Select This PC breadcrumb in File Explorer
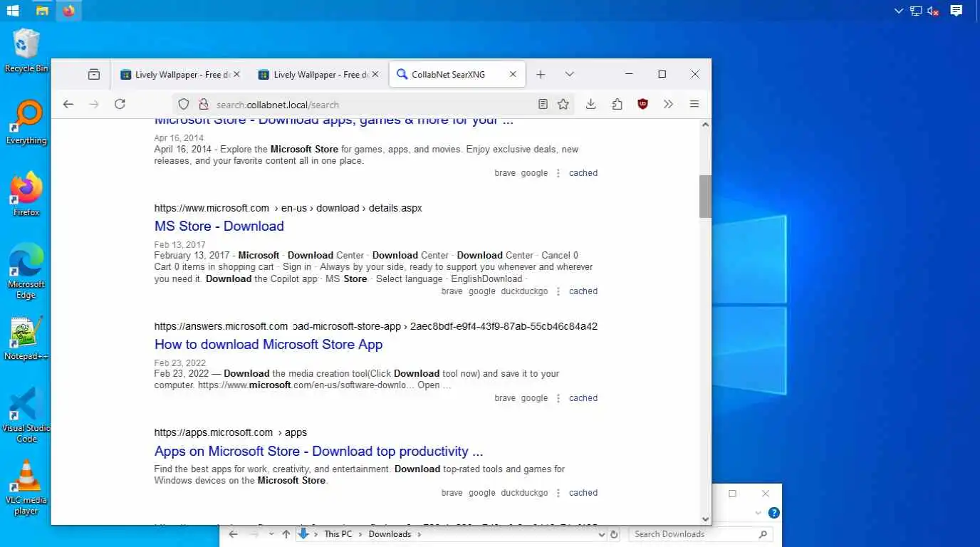Viewport: 980px width, 547px height. tap(338, 534)
